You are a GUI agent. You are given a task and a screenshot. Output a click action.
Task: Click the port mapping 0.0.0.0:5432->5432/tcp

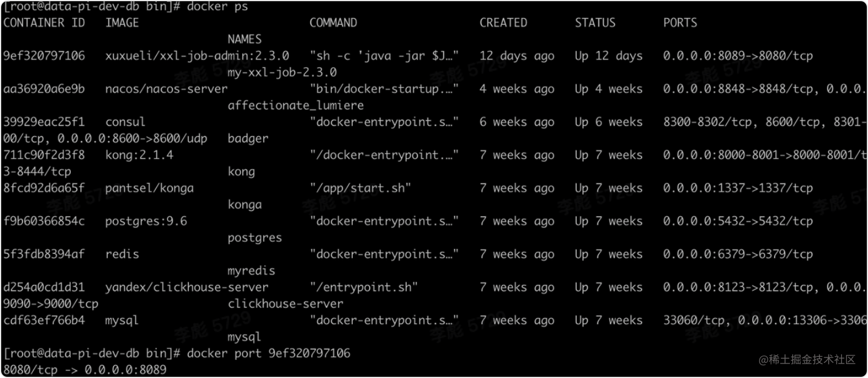738,221
